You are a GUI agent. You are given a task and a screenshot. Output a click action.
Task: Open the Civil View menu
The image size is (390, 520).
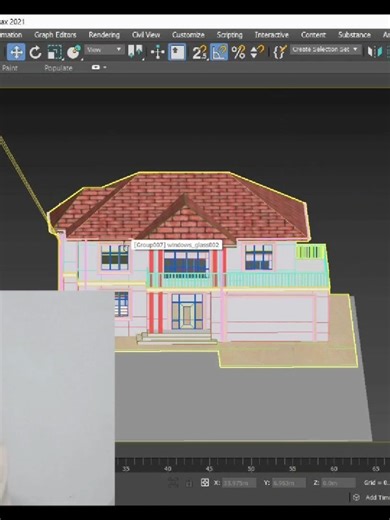146,35
